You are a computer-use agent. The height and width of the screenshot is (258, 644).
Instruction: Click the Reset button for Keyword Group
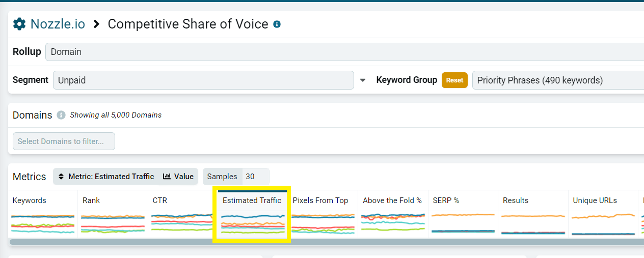coord(454,80)
